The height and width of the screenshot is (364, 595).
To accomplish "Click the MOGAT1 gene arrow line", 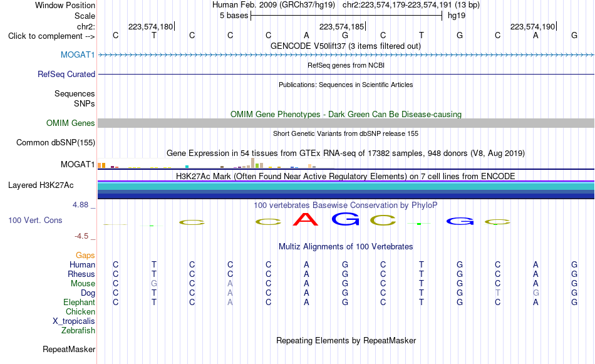I will (x=346, y=55).
